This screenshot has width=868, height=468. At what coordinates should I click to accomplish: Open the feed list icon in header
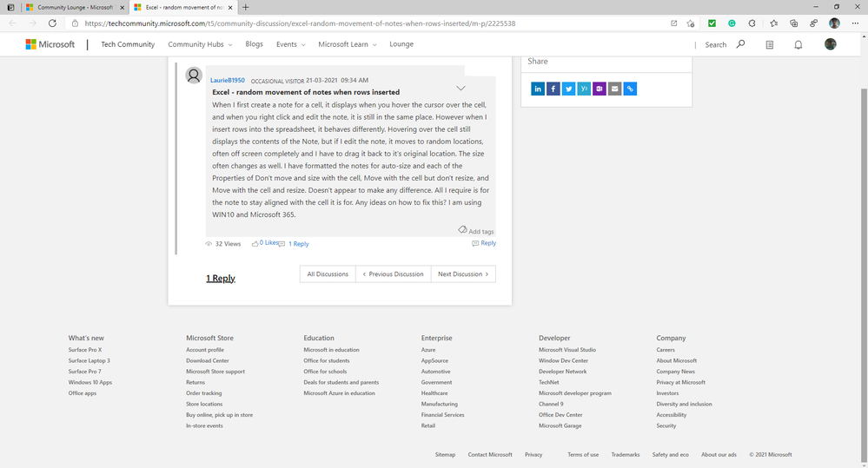click(x=770, y=45)
